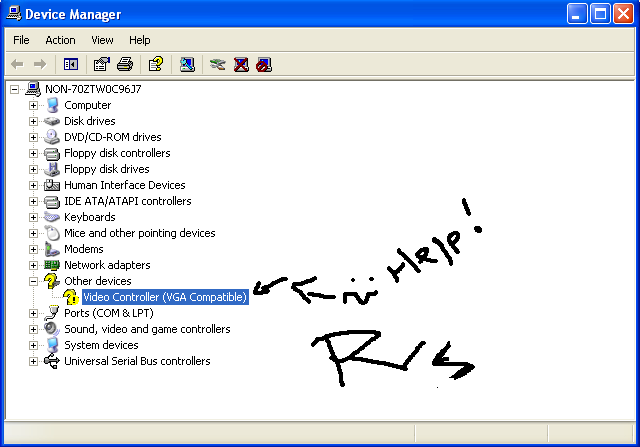Image resolution: width=640 pixels, height=447 pixels.
Task: Click the Forward arrow toolbar button
Action: pos(40,64)
